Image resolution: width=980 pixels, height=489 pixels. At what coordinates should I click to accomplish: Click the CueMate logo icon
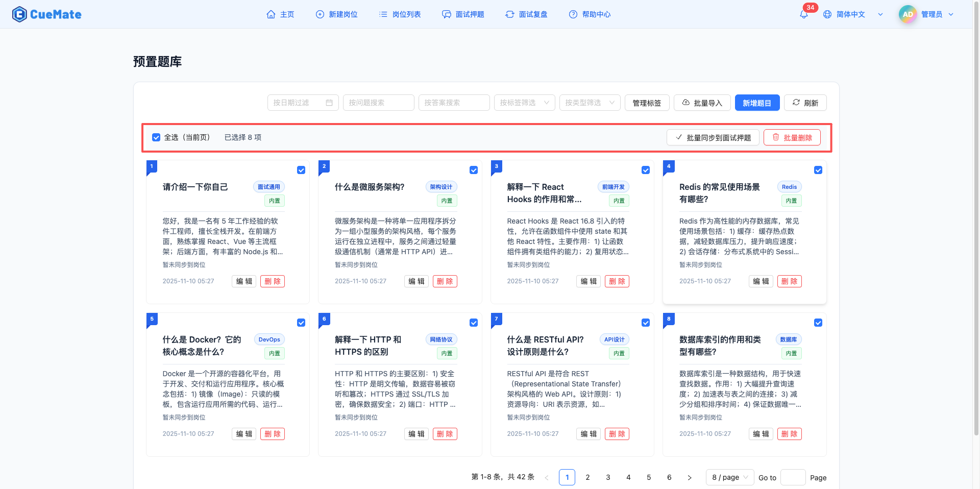tap(19, 14)
